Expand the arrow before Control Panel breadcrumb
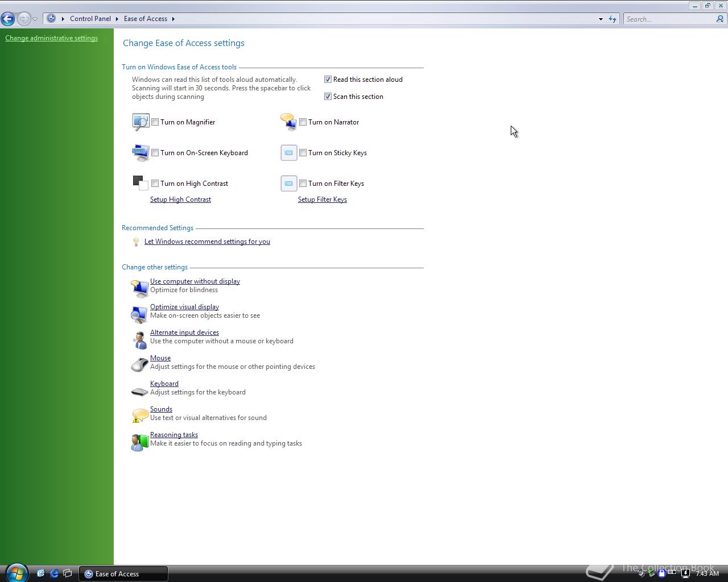 click(63, 19)
